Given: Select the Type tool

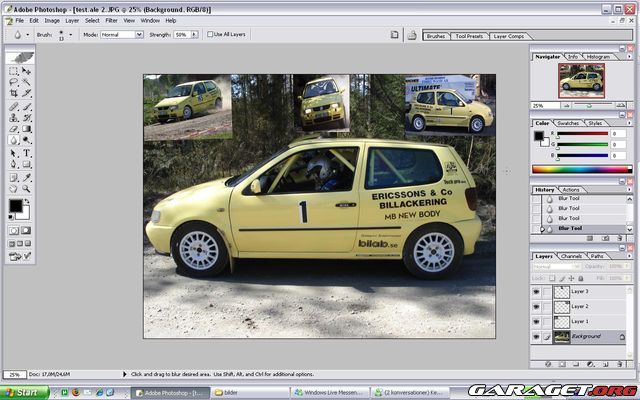Looking at the screenshot, I should [27, 153].
